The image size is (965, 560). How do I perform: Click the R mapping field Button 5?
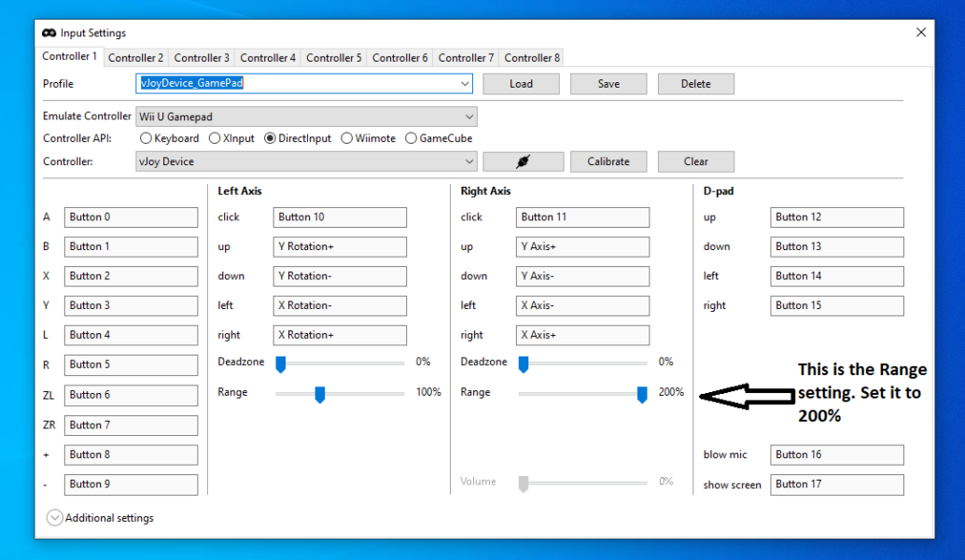click(x=131, y=365)
